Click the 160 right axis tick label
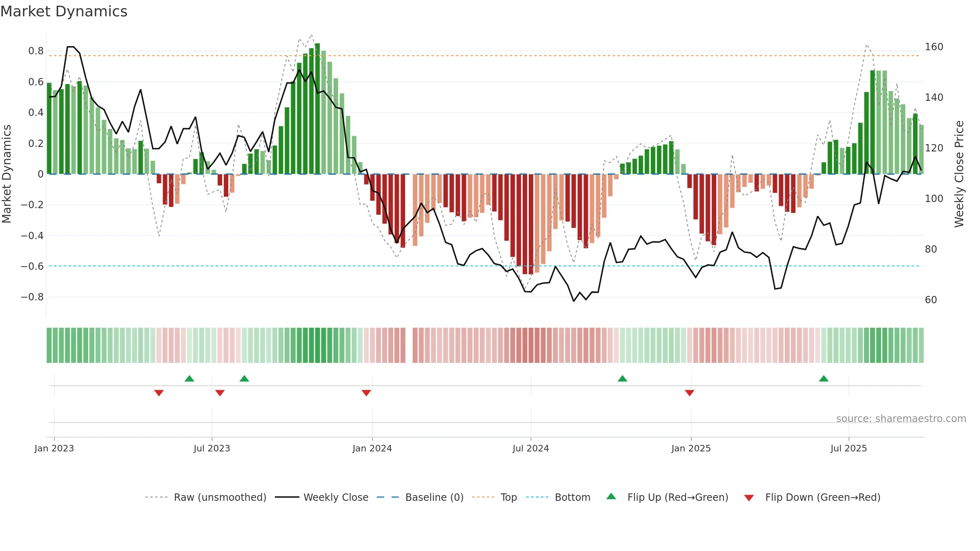The image size is (980, 551). 934,47
